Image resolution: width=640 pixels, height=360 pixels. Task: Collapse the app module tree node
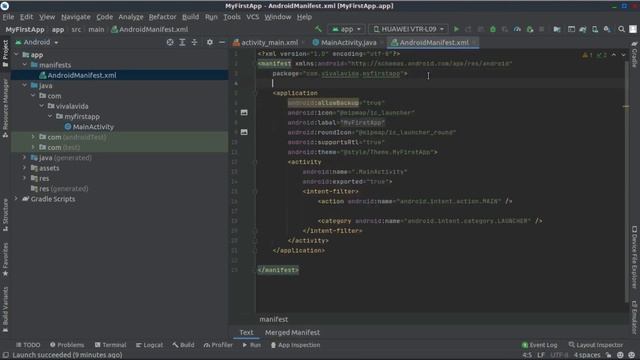click(16, 54)
